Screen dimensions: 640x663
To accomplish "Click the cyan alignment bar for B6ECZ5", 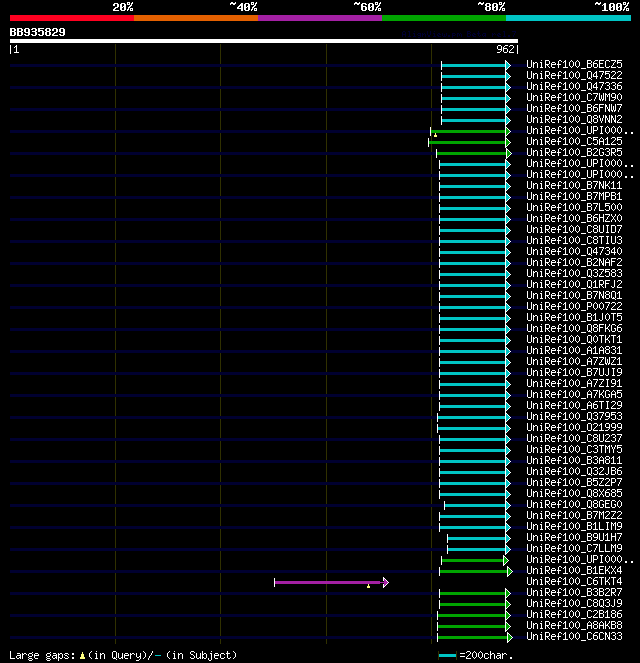I will (x=476, y=66).
